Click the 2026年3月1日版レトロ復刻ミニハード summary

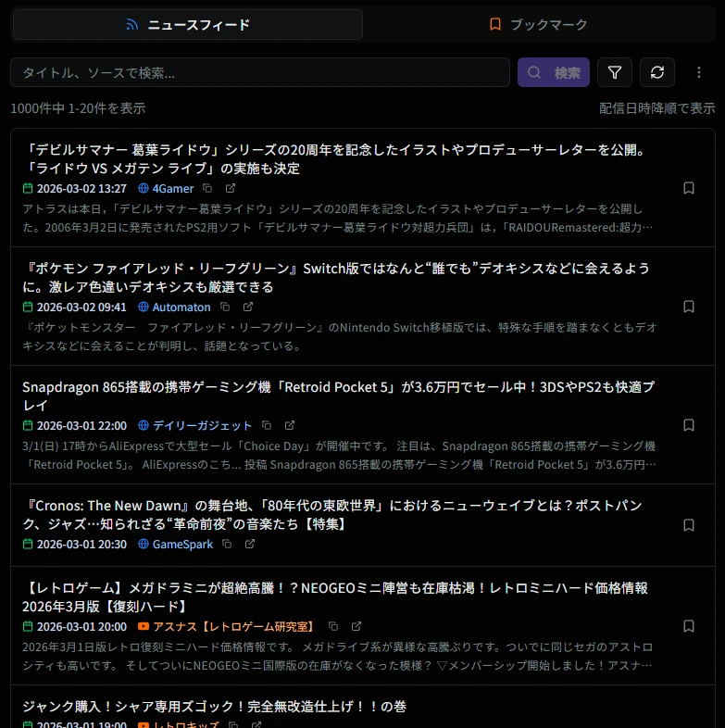click(337, 656)
